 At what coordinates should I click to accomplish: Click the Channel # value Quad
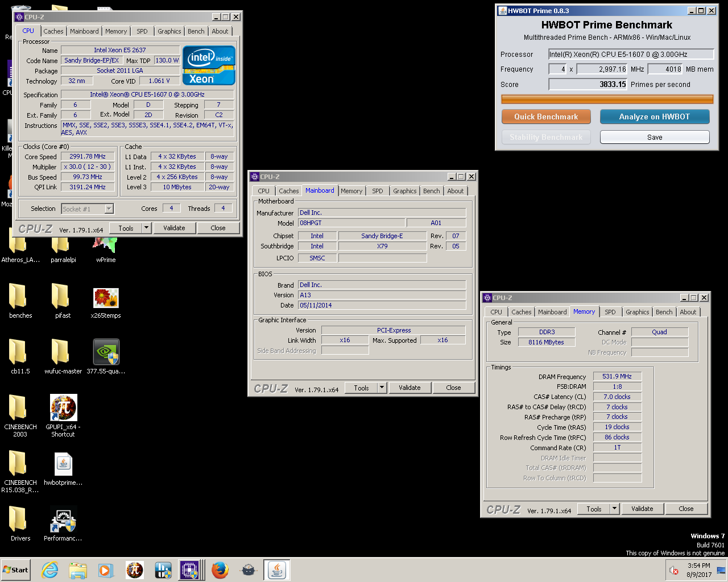pos(660,332)
